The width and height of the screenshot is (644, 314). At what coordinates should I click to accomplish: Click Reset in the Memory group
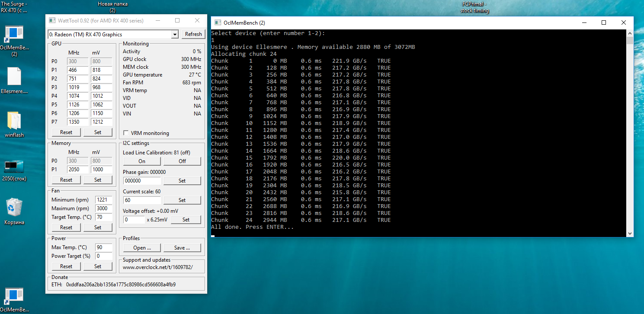(x=66, y=180)
